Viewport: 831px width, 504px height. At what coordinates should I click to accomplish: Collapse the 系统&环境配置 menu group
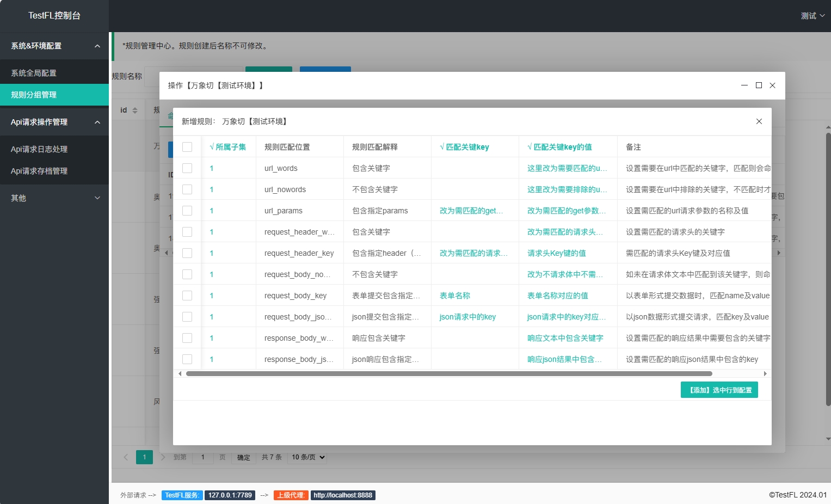coord(54,46)
